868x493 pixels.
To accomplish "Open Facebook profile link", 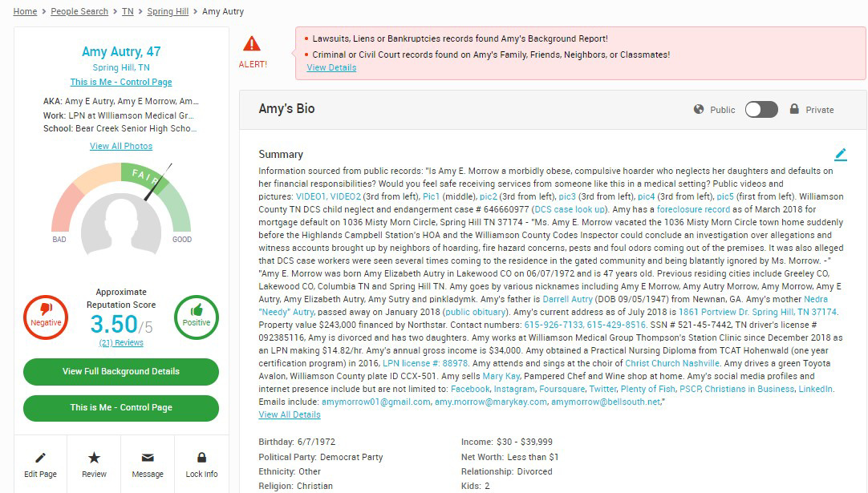I will coord(470,389).
